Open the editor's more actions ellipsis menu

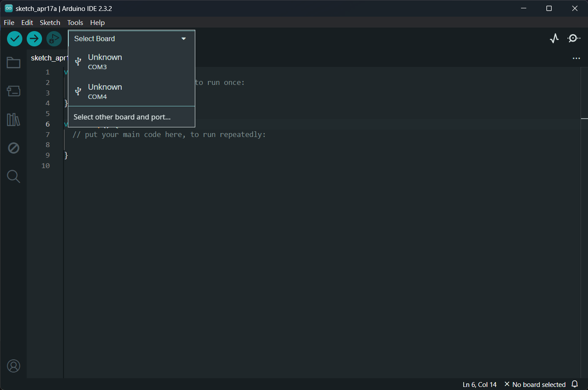576,58
